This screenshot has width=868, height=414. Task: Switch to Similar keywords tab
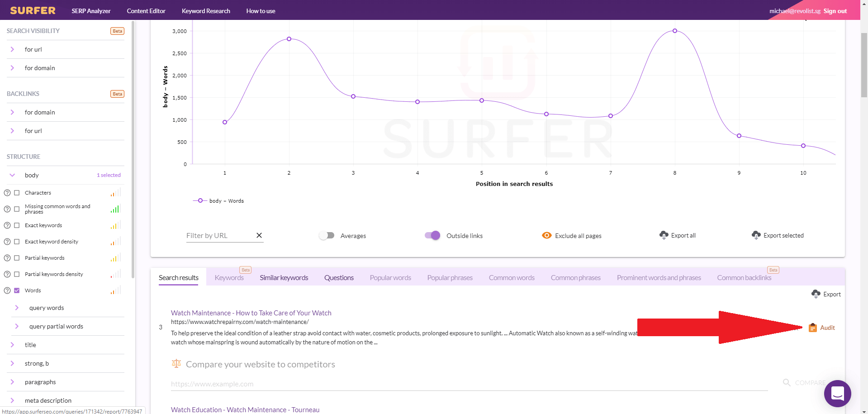(x=284, y=277)
